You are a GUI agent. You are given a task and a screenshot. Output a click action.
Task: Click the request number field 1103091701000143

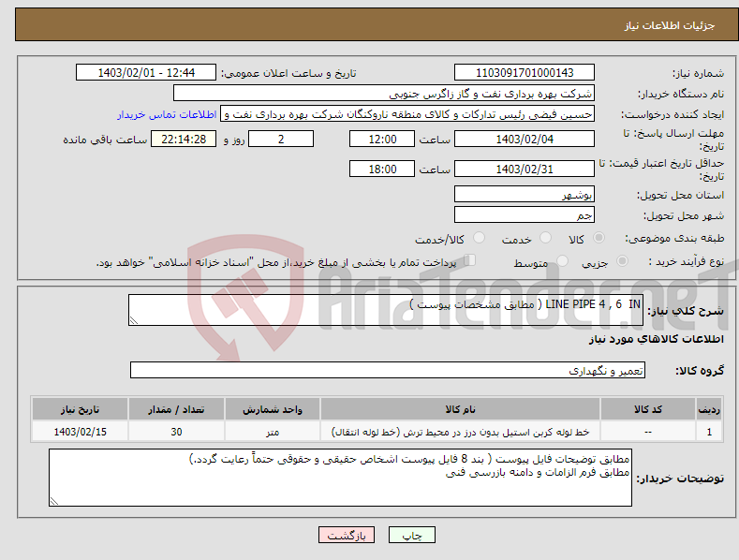pyautogui.click(x=525, y=73)
